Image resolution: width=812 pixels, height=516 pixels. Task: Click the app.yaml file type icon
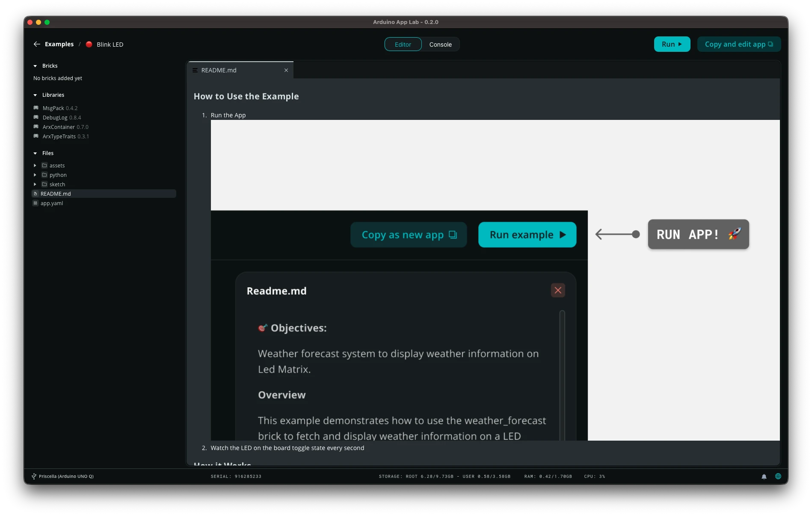pos(36,203)
